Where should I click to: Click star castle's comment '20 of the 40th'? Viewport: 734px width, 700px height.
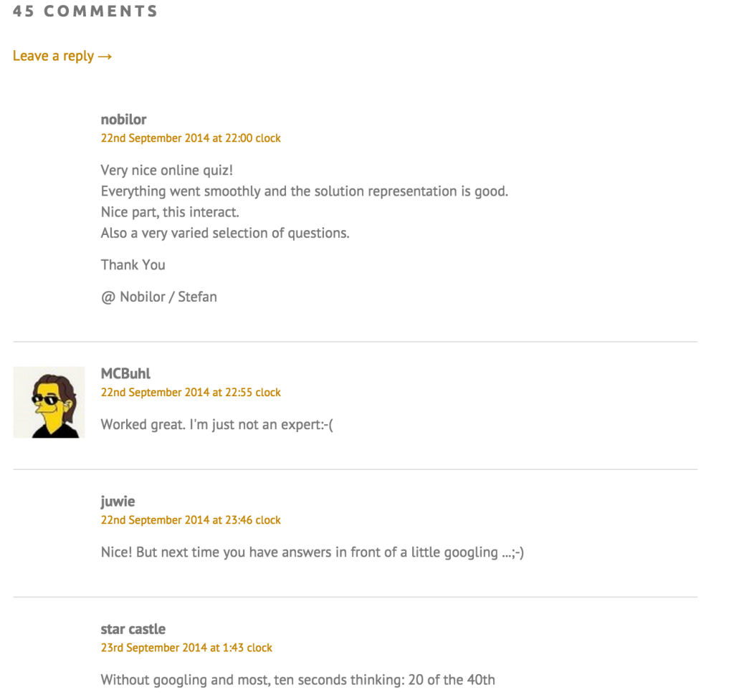click(297, 680)
